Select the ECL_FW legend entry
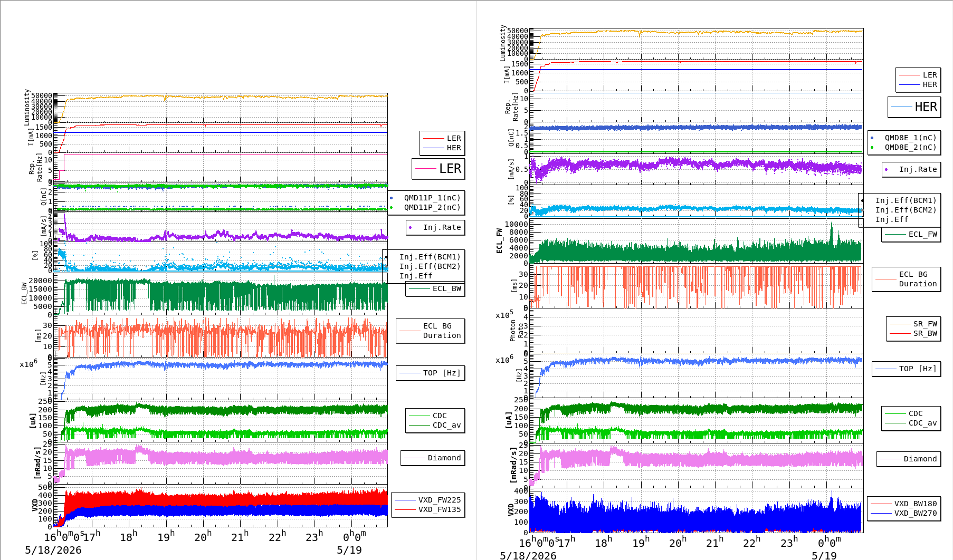The height and width of the screenshot is (560, 953). pyautogui.click(x=922, y=234)
